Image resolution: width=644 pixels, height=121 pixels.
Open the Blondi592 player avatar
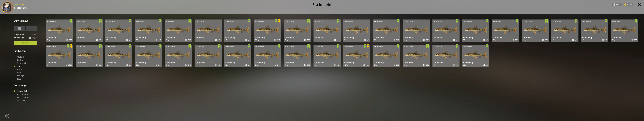(7, 7)
